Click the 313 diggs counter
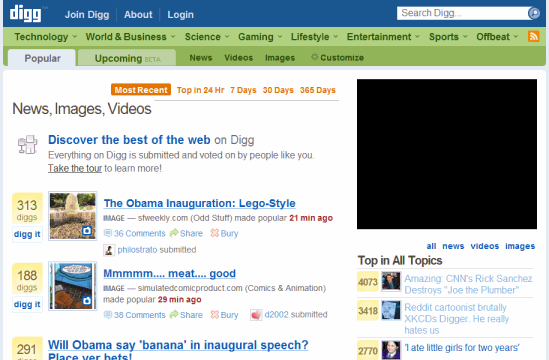 27,209
